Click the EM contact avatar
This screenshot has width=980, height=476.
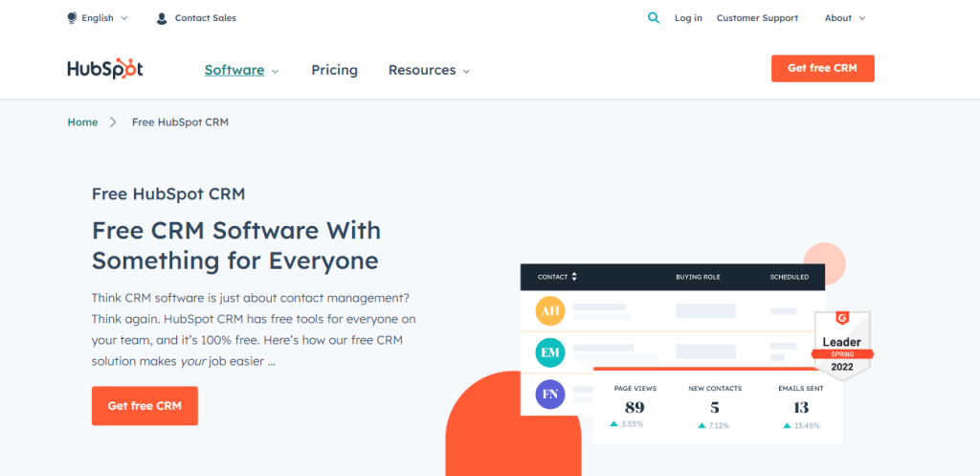click(x=550, y=352)
